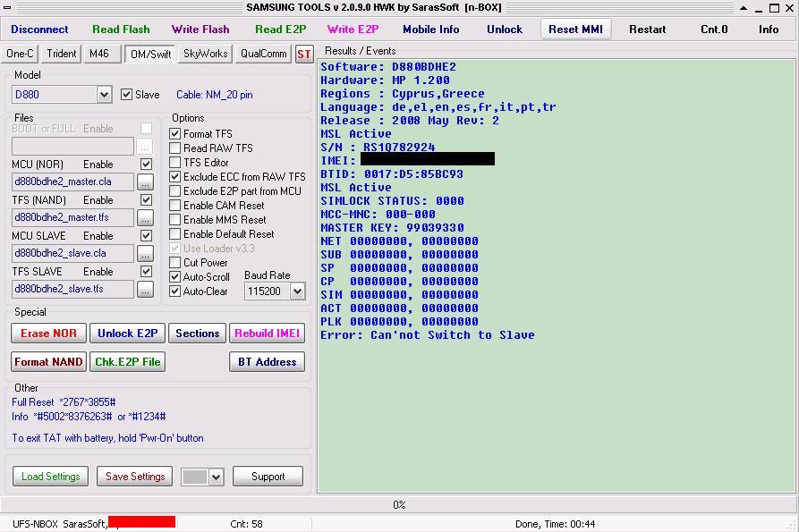Image resolution: width=799 pixels, height=532 pixels.
Task: Toggle Exclude ECC from RAW TFS
Action: tap(174, 177)
